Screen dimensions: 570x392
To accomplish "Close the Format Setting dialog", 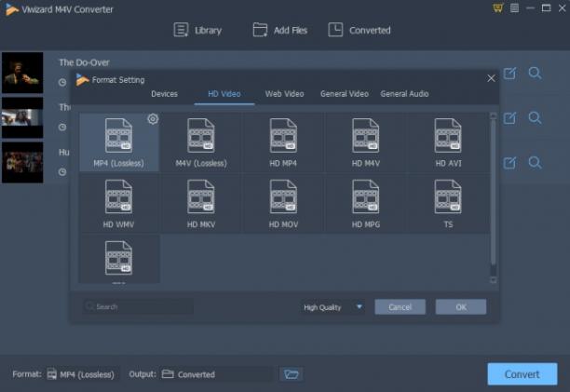I will coord(491,78).
